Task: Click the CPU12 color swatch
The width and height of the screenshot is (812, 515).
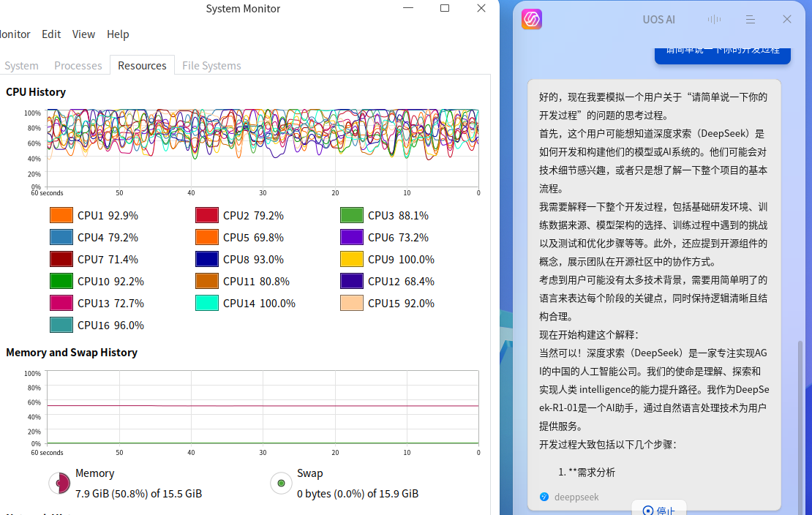Action: (352, 282)
